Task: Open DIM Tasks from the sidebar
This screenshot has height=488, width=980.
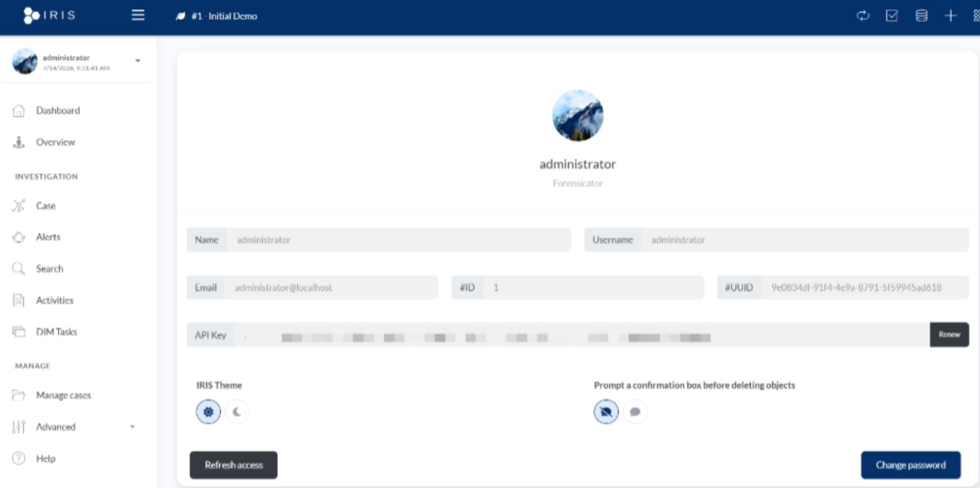Action: click(56, 332)
